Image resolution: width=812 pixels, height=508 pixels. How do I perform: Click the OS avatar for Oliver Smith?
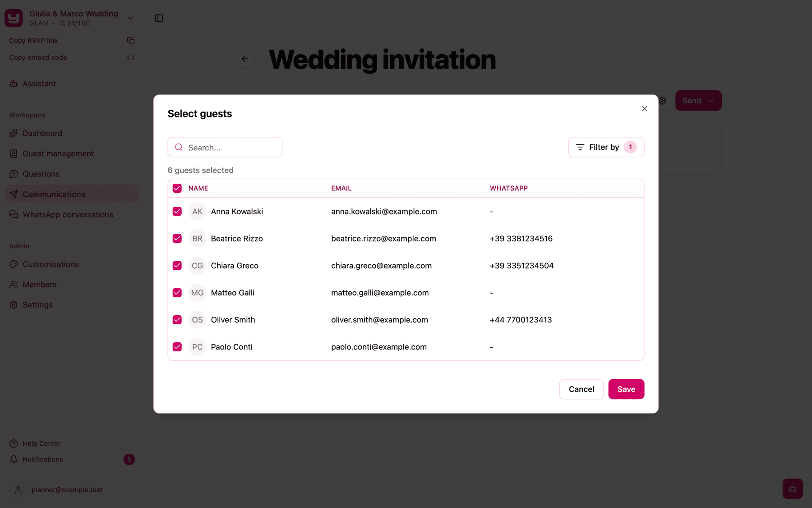(197, 320)
